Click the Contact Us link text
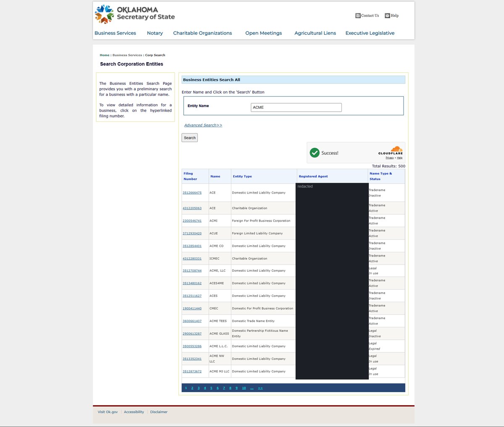Viewport: 504px width, 427px height. tap(370, 16)
